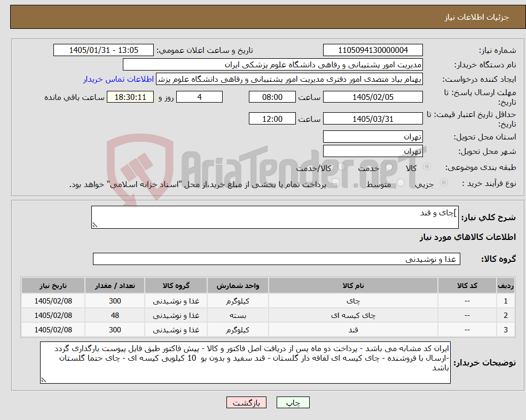Click the goods group field غذا و نوشیدنی
This screenshot has width=526, height=420.
pos(277,259)
